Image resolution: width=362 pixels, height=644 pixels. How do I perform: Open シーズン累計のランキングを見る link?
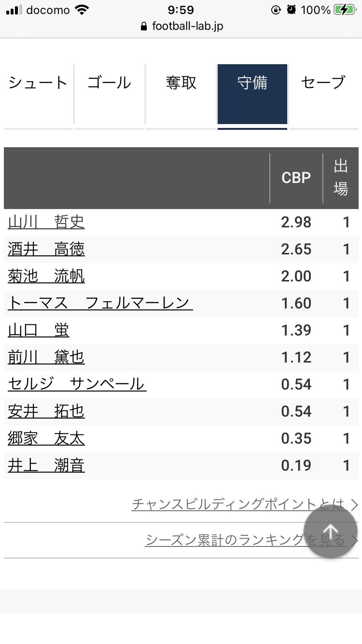click(245, 540)
